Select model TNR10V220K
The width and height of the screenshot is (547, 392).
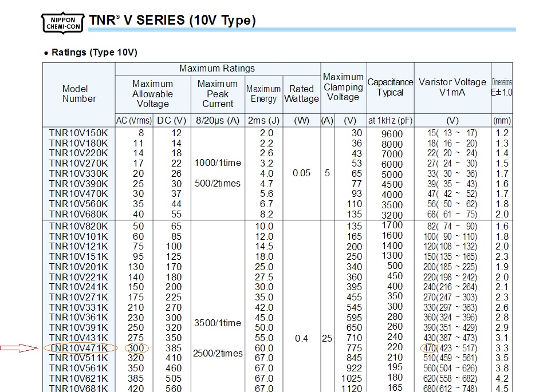tap(78, 153)
